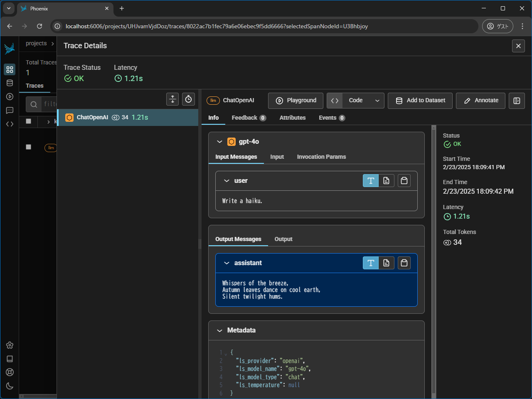
Task: Collapse the Metadata section
Action: (219, 330)
